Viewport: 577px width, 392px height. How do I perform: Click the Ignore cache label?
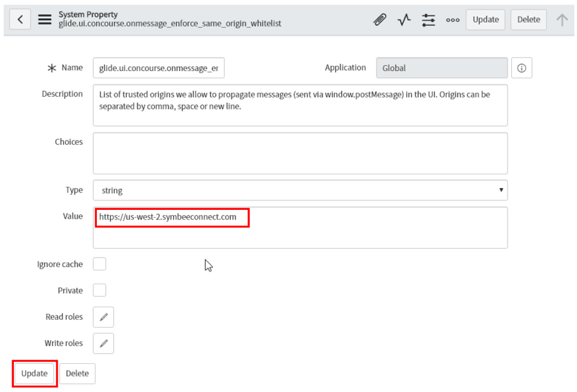60,265
